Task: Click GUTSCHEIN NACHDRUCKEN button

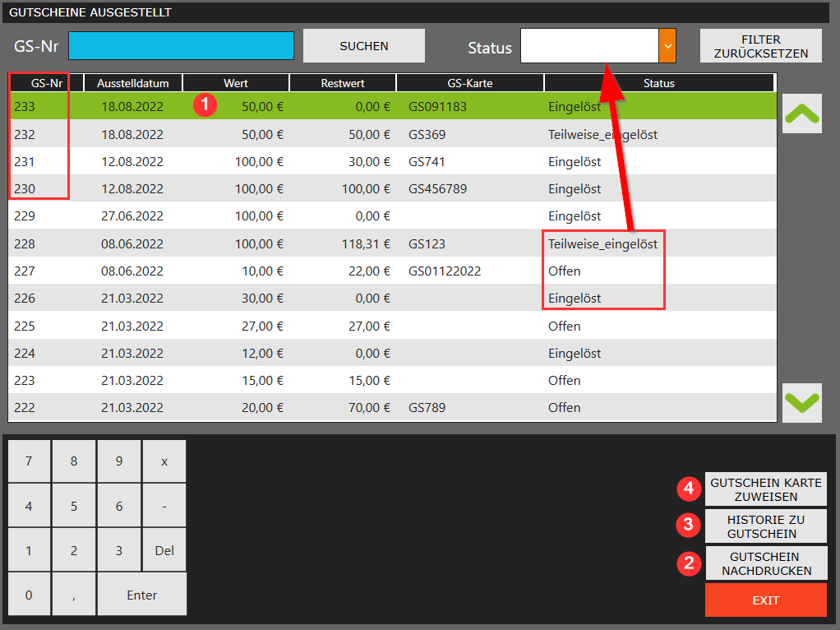Action: [766, 563]
